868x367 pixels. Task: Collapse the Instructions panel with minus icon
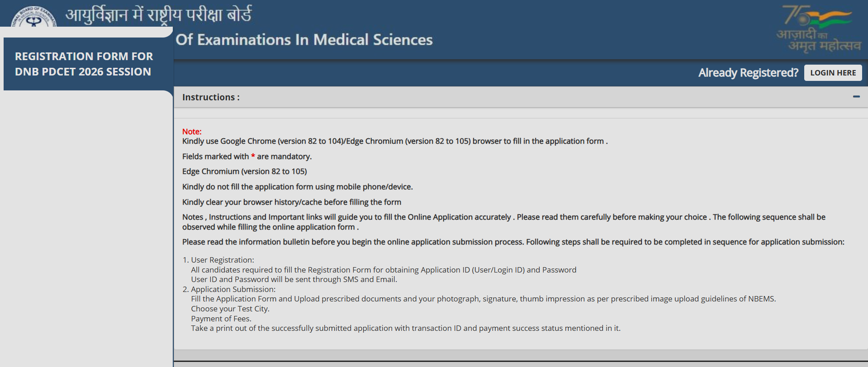pyautogui.click(x=856, y=97)
